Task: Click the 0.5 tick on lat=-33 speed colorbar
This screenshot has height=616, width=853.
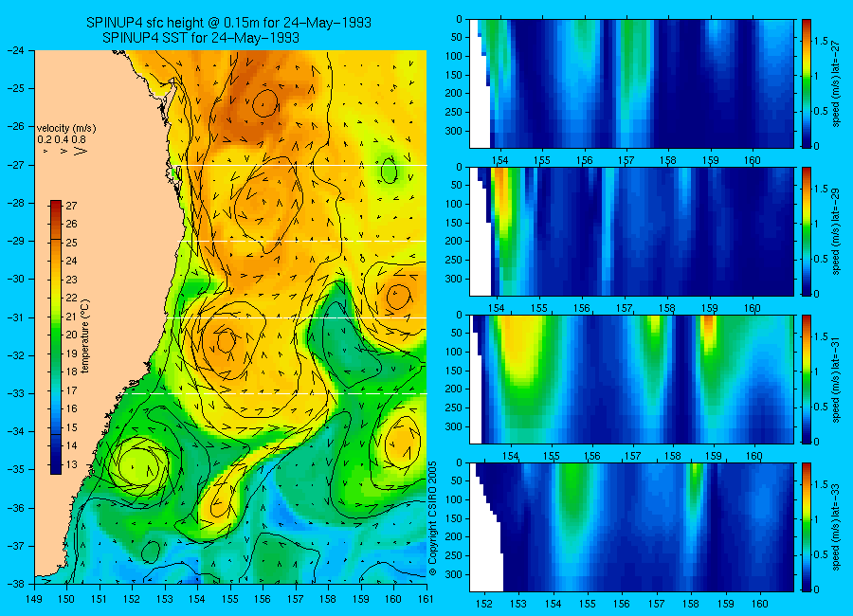Action: [821, 554]
